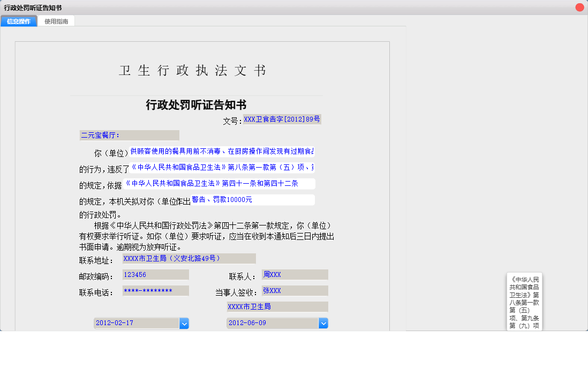Select the 信息操作 tab
This screenshot has height=376, width=588.
tap(18, 21)
